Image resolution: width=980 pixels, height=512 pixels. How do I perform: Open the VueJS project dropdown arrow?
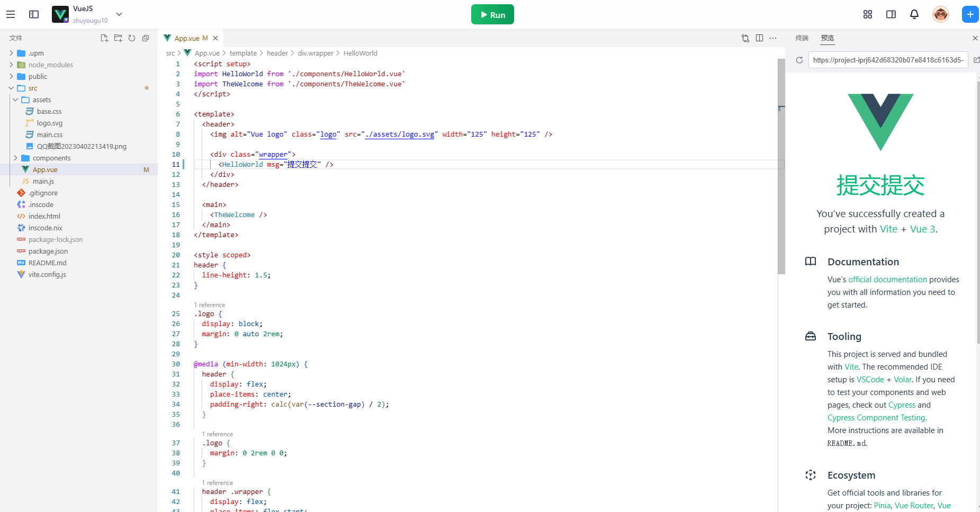click(119, 14)
